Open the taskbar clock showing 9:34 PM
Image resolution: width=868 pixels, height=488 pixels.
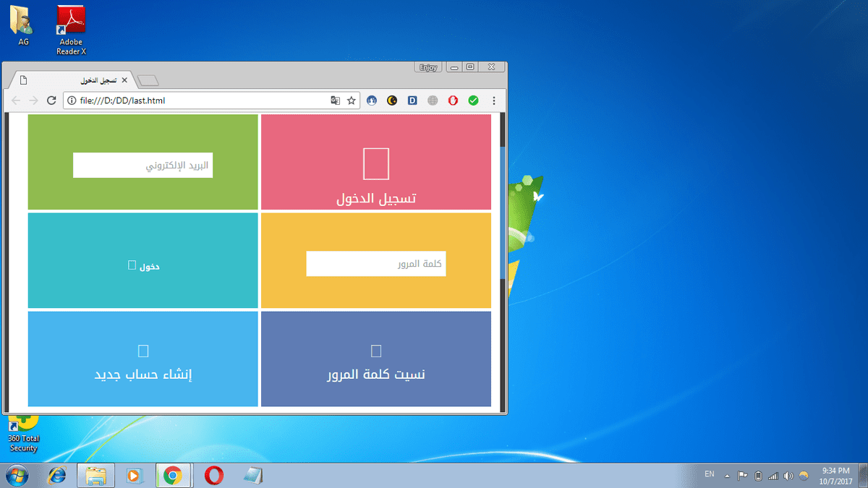835,475
